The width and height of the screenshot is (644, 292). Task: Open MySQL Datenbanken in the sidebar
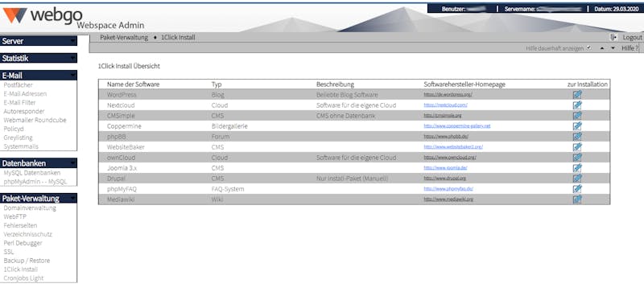(32, 173)
